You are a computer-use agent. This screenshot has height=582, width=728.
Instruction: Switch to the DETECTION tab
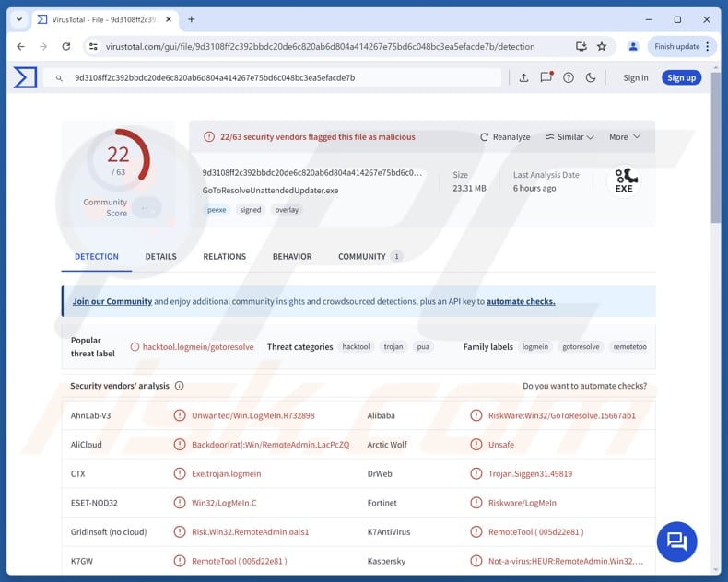click(x=97, y=257)
